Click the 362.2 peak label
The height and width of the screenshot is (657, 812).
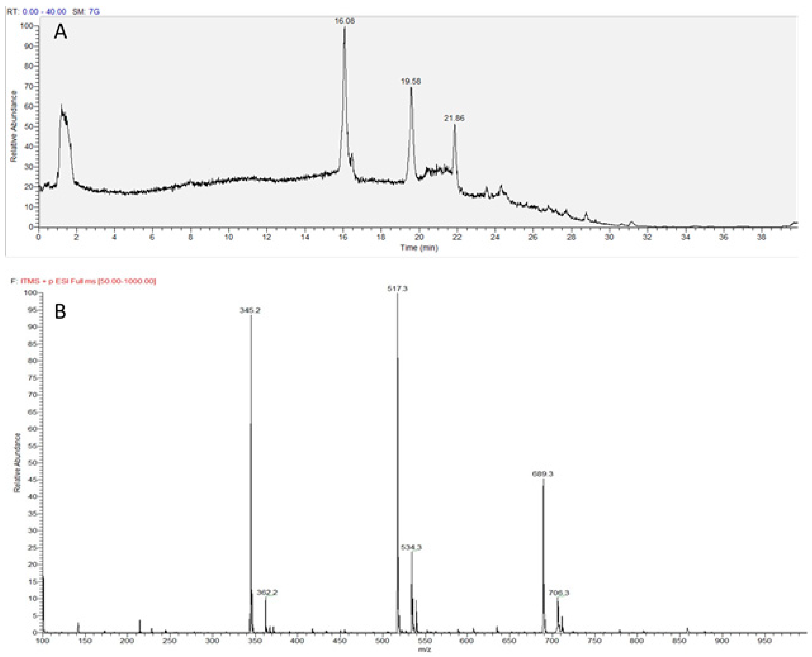(x=267, y=592)
